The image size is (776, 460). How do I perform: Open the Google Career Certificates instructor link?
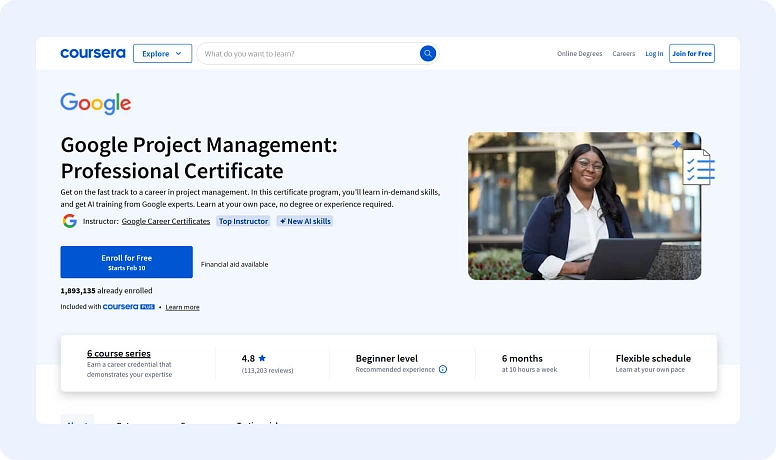coord(166,221)
